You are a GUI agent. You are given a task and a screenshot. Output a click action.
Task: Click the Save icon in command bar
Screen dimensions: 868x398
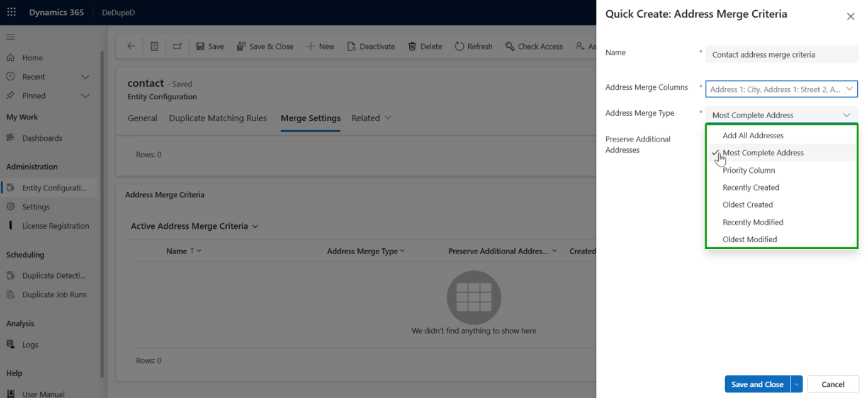(x=200, y=47)
